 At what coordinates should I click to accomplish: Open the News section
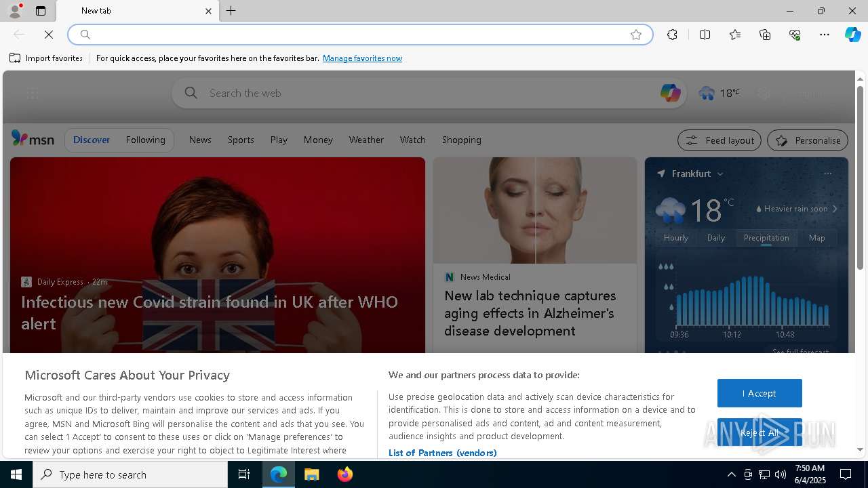tap(200, 140)
